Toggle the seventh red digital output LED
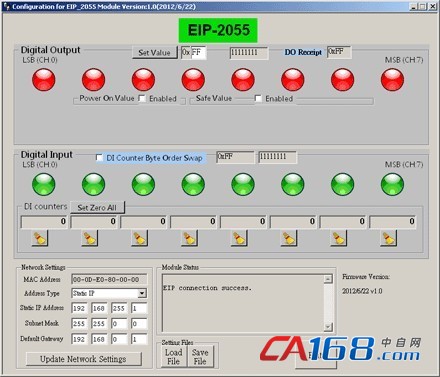The width and height of the screenshot is (440, 377). (x=342, y=80)
